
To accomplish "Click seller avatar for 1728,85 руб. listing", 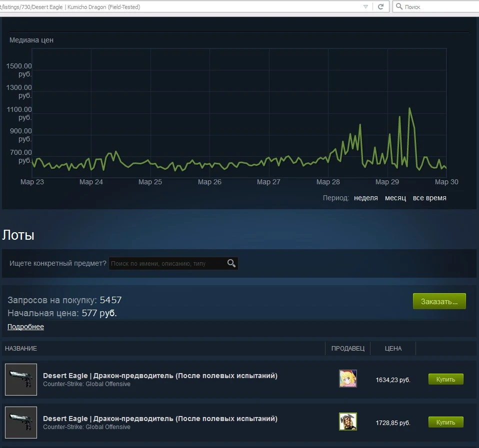I will [x=348, y=422].
